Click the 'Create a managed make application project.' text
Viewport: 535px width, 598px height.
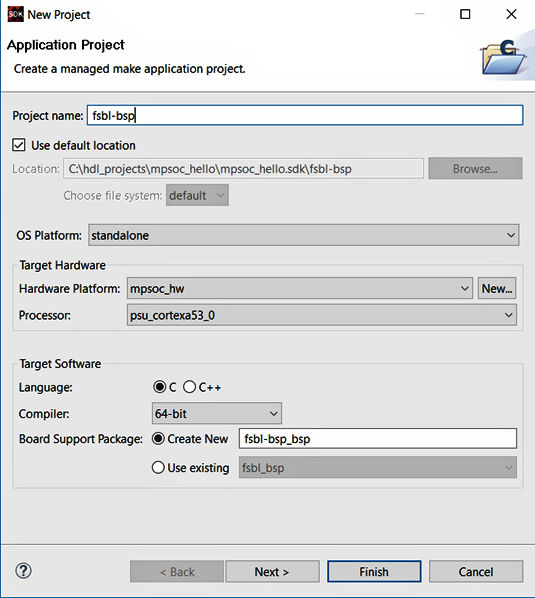[130, 69]
